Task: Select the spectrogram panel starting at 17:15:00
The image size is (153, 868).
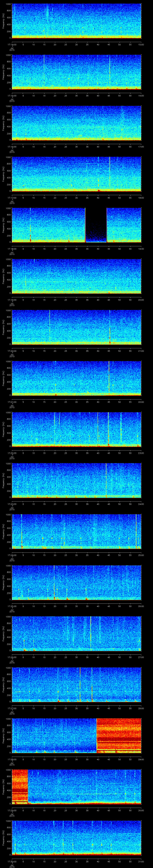Action: 77,72
